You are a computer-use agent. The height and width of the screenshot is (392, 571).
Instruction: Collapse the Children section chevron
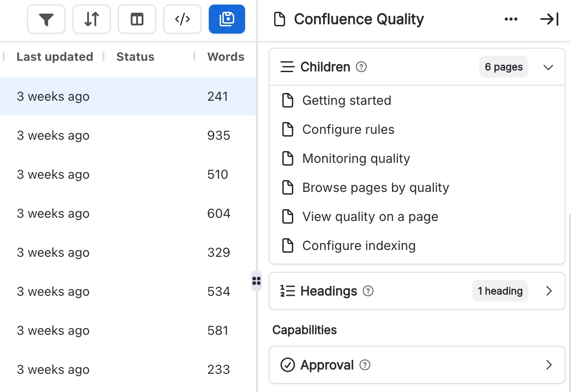pyautogui.click(x=548, y=67)
